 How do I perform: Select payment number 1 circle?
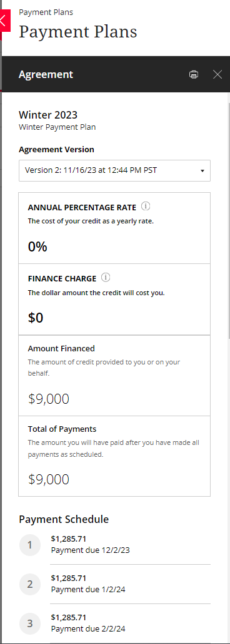(x=30, y=545)
